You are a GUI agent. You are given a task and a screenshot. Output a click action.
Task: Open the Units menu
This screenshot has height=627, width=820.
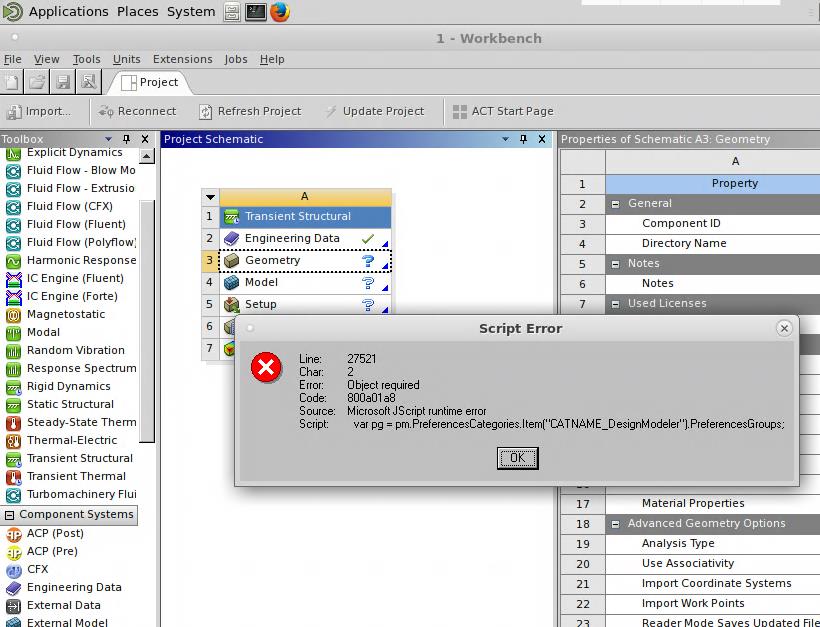pyautogui.click(x=127, y=59)
